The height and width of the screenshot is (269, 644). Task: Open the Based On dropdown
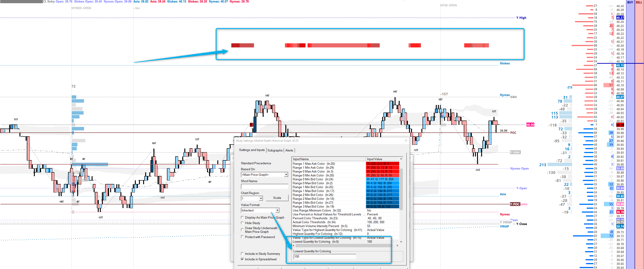[286, 175]
